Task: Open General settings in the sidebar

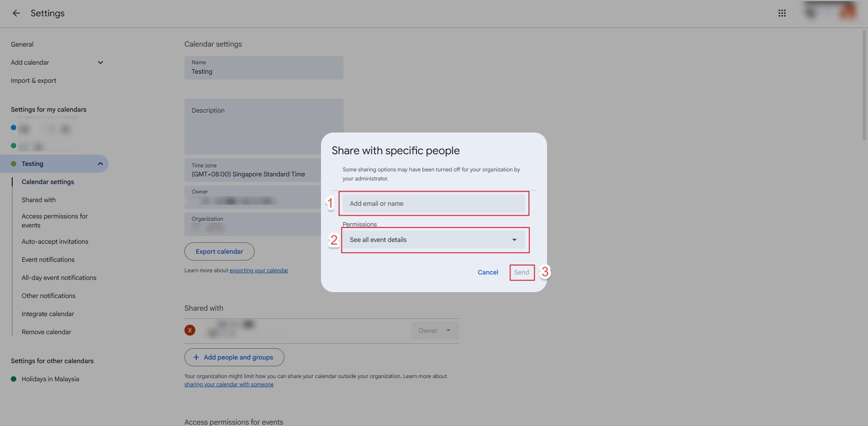Action: click(22, 44)
